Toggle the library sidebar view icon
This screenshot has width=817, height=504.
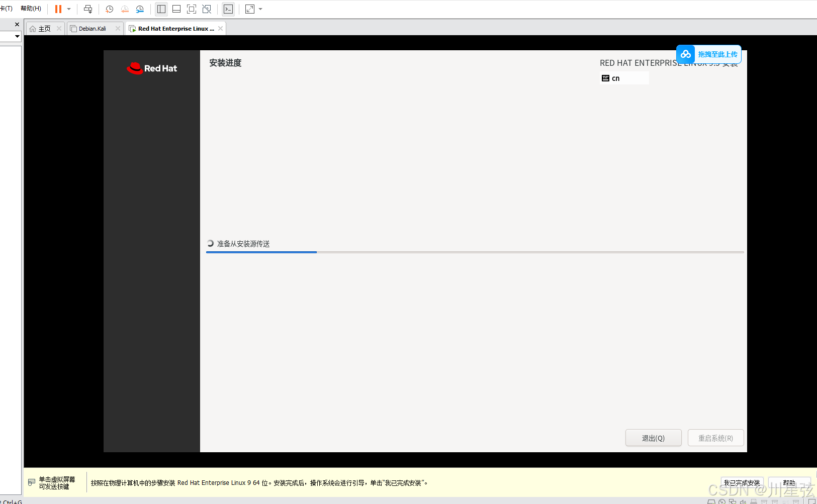(x=161, y=9)
